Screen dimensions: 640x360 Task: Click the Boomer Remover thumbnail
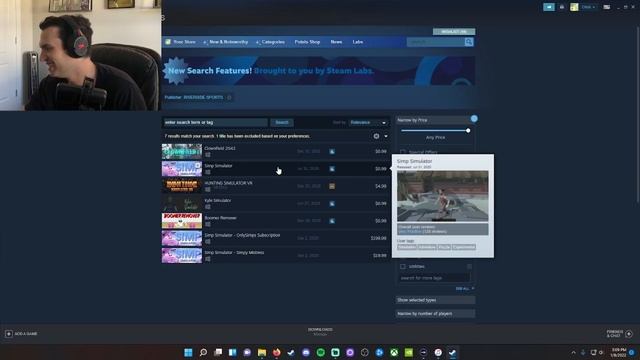182,221
